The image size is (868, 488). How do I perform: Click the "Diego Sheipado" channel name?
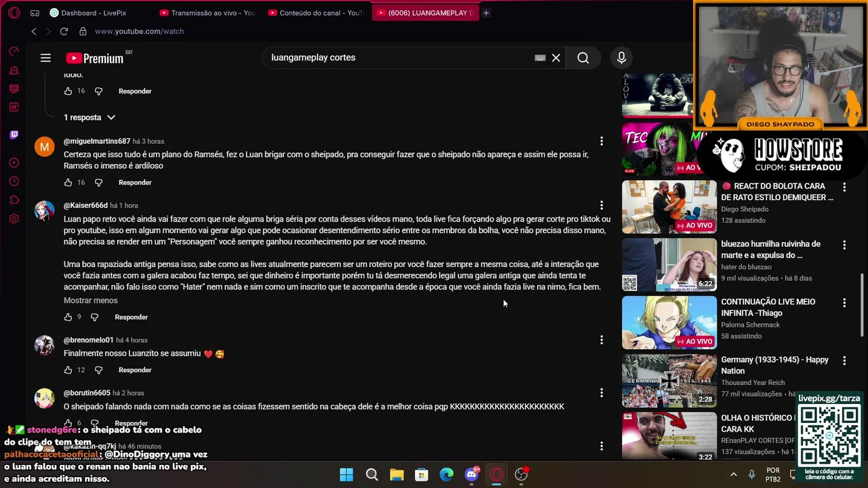click(745, 209)
